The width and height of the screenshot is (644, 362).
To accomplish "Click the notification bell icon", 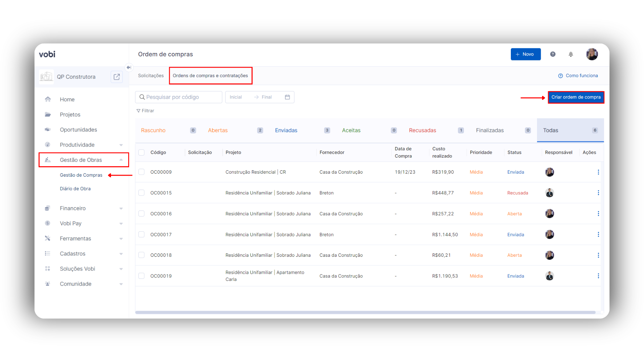I will point(571,54).
